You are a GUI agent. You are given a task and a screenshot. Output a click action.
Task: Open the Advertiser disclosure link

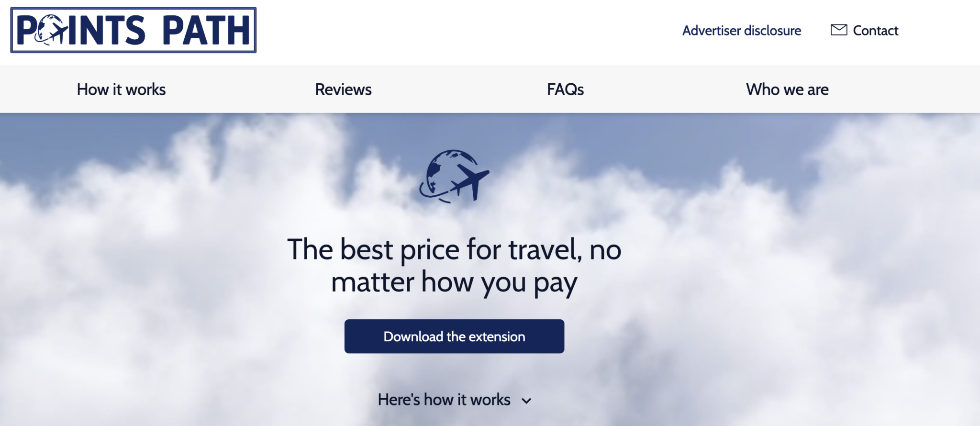tap(742, 31)
